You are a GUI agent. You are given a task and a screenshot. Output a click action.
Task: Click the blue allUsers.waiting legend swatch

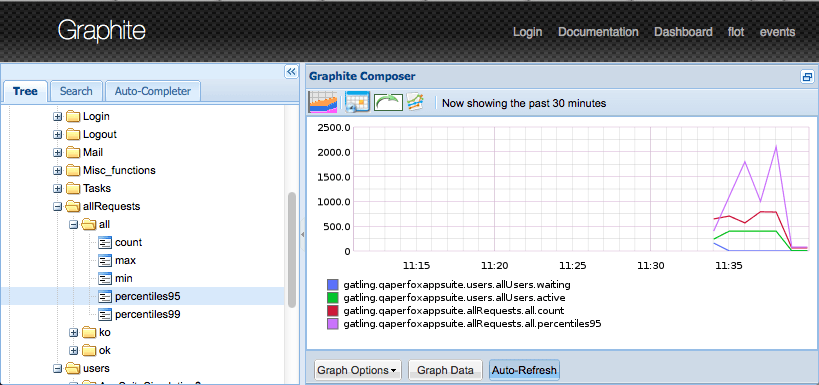click(x=332, y=285)
